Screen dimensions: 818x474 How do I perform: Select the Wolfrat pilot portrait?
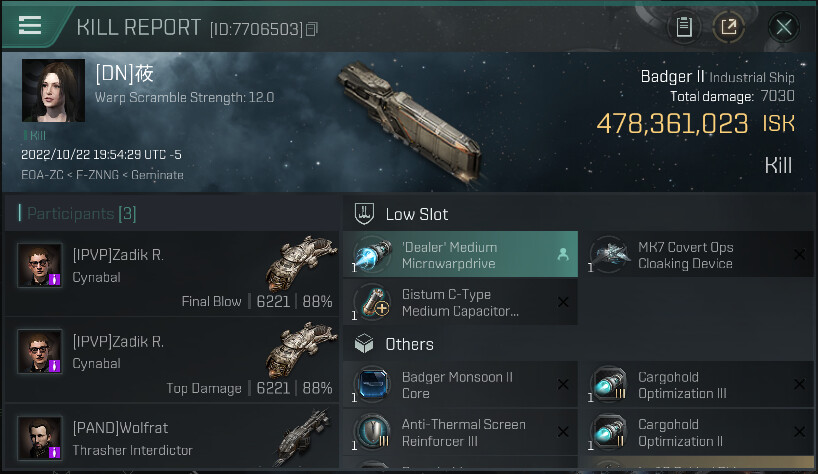click(41, 439)
